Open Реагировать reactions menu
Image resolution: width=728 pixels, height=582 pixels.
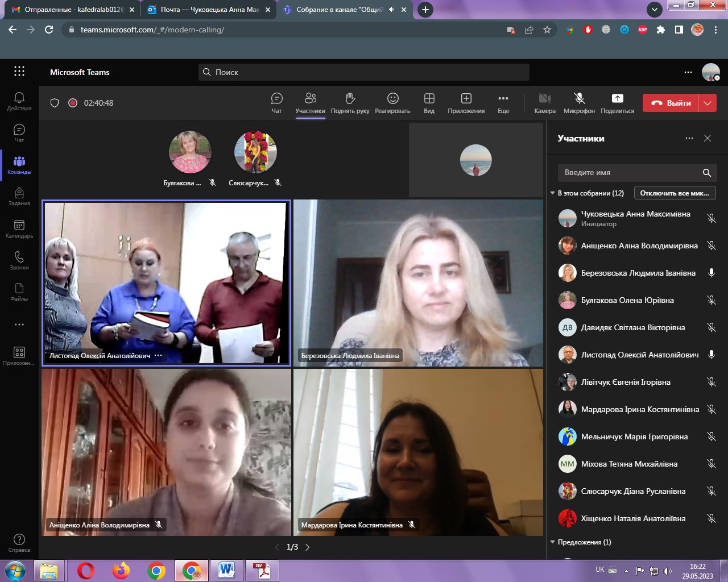pyautogui.click(x=392, y=103)
